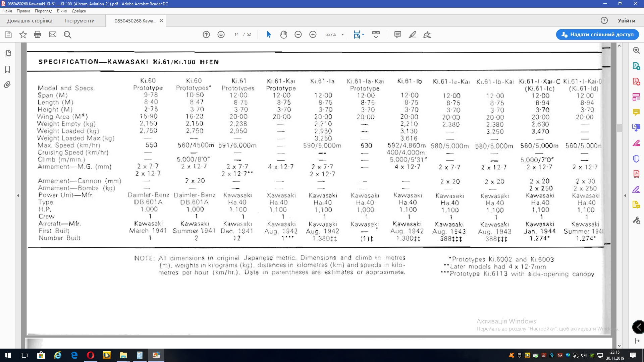The height and width of the screenshot is (362, 644).
Task: Show the attachments paperclip panel
Action: pyautogui.click(x=8, y=85)
